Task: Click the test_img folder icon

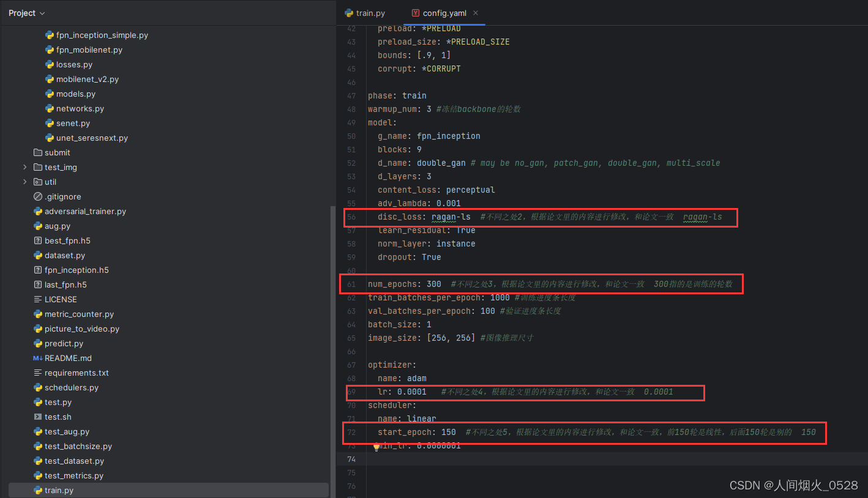Action: [x=38, y=167]
